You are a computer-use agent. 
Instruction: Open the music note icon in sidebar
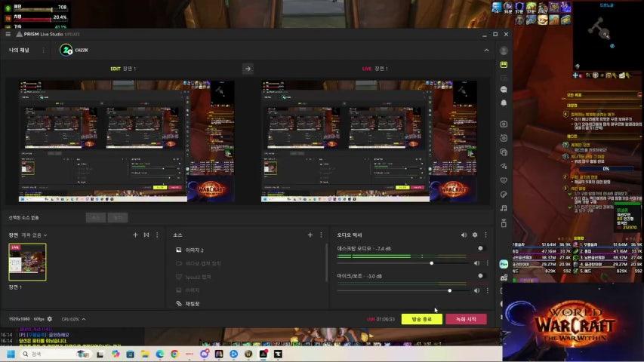coord(504,208)
